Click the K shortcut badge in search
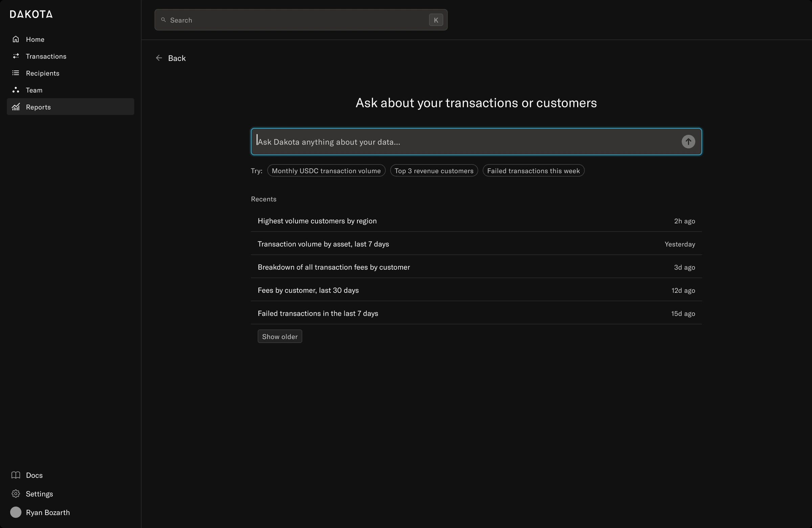The image size is (812, 528). click(x=436, y=20)
